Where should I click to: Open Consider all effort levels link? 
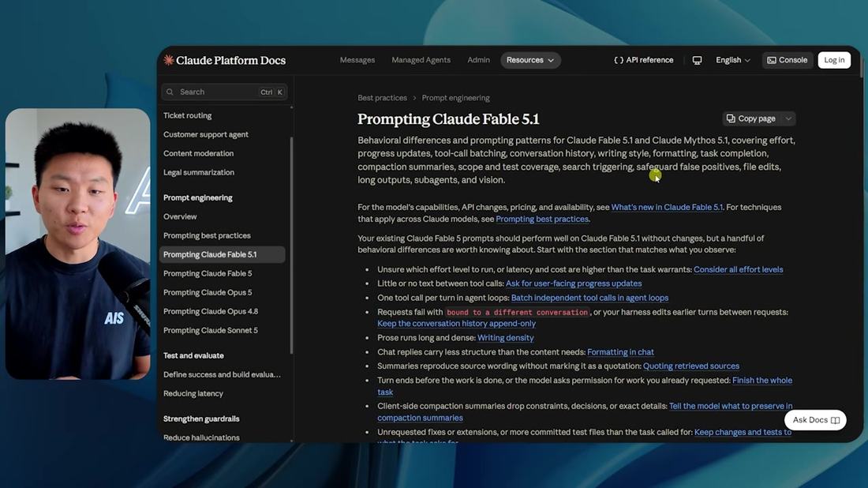[x=739, y=269]
